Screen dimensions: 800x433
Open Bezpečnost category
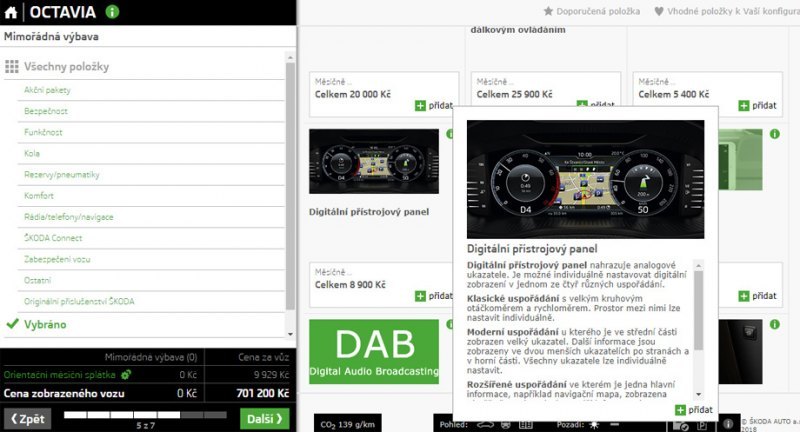(151, 111)
